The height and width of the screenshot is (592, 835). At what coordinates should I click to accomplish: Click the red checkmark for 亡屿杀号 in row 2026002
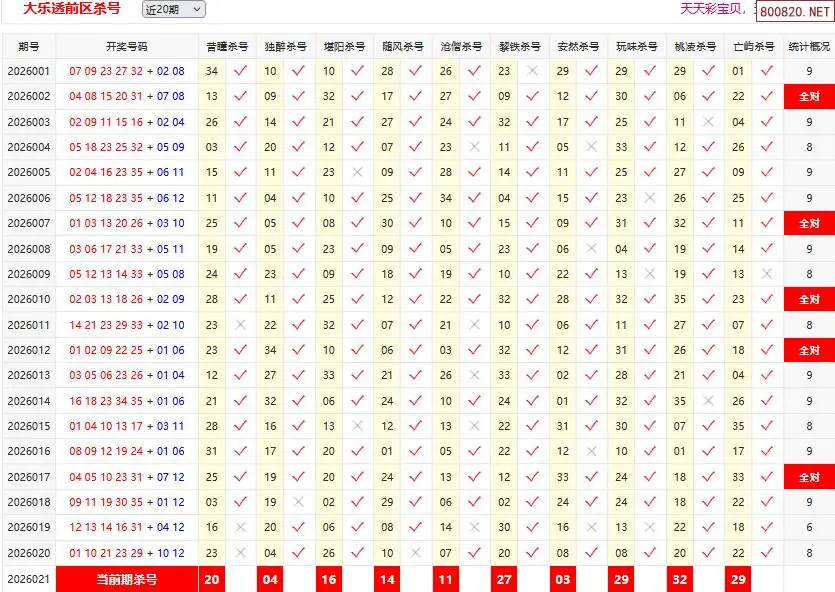tap(767, 97)
